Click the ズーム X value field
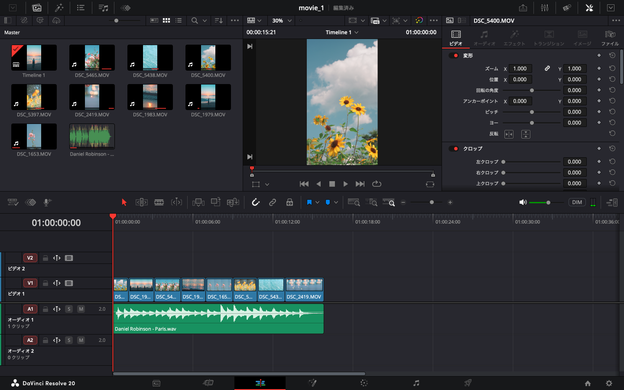The width and height of the screenshot is (624, 390). 520,68
